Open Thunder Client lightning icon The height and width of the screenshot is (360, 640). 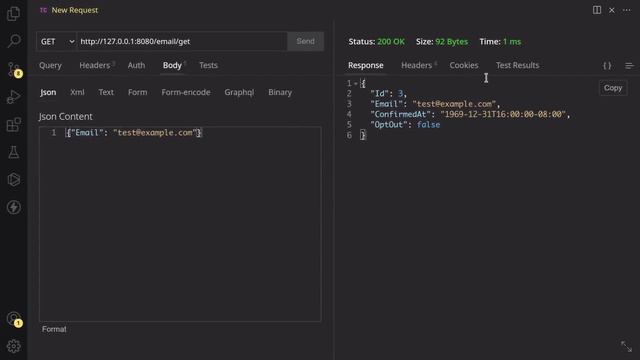pos(13,207)
